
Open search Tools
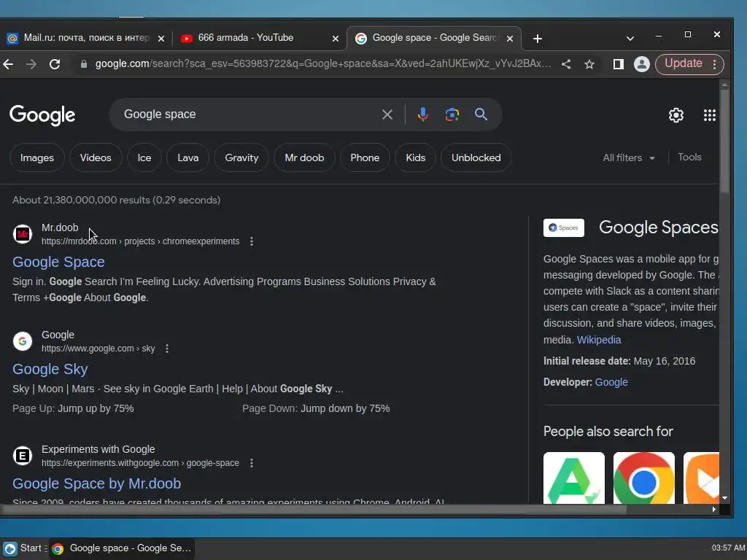click(689, 157)
